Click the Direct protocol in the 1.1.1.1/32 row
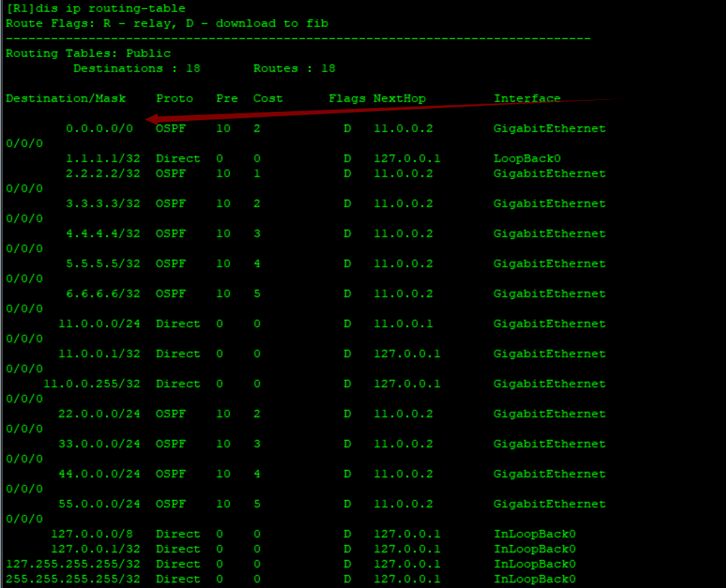 click(x=178, y=158)
